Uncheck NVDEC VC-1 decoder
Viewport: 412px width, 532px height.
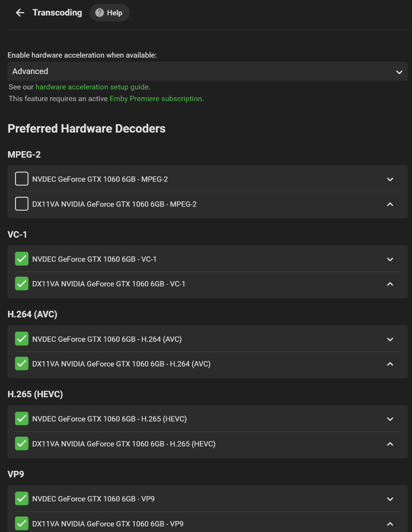(x=22, y=259)
